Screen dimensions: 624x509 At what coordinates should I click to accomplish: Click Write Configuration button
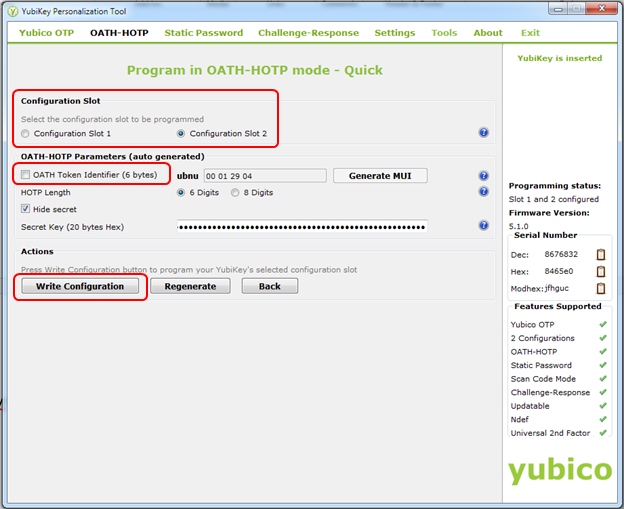coord(80,286)
